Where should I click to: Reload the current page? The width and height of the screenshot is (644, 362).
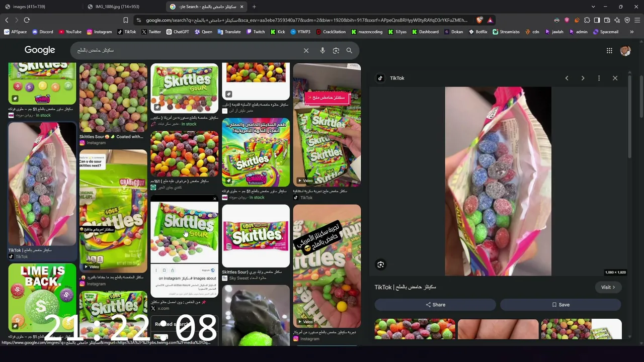[x=27, y=20]
